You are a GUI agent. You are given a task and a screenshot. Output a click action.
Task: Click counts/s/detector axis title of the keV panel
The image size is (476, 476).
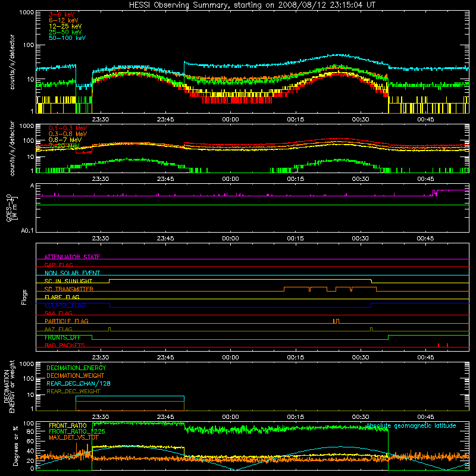[12, 62]
